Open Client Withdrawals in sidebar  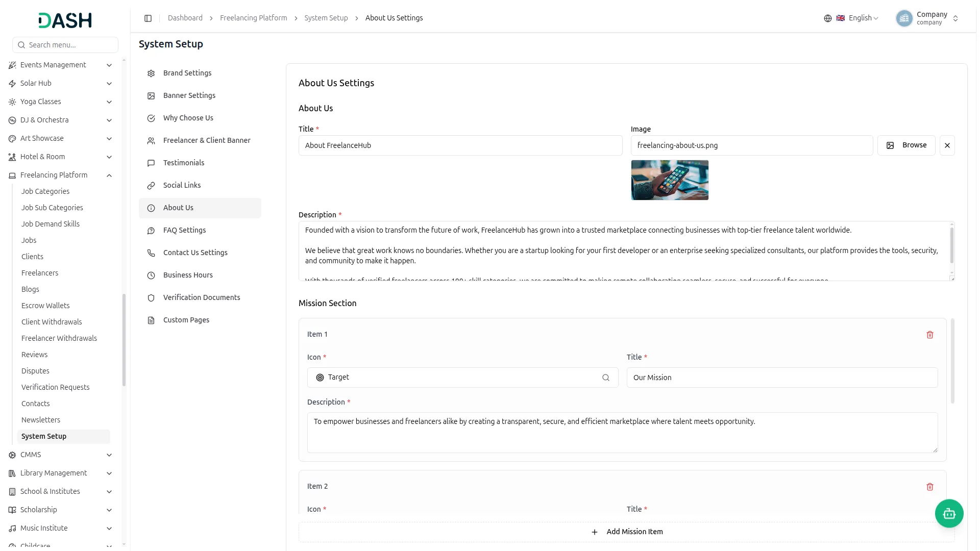(x=52, y=322)
